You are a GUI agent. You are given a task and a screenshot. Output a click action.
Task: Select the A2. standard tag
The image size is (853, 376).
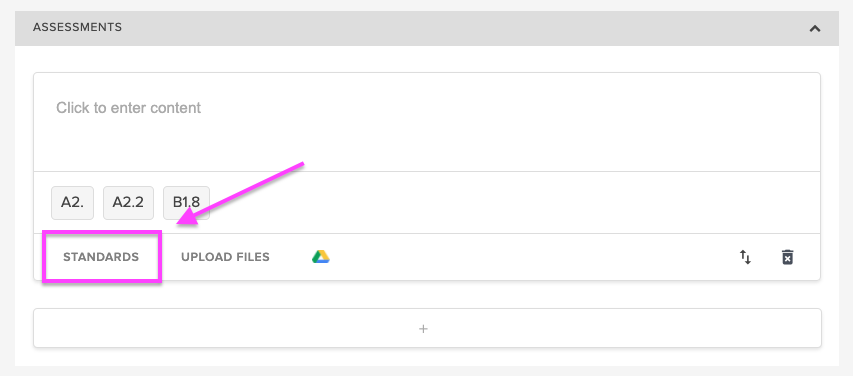[x=72, y=202]
